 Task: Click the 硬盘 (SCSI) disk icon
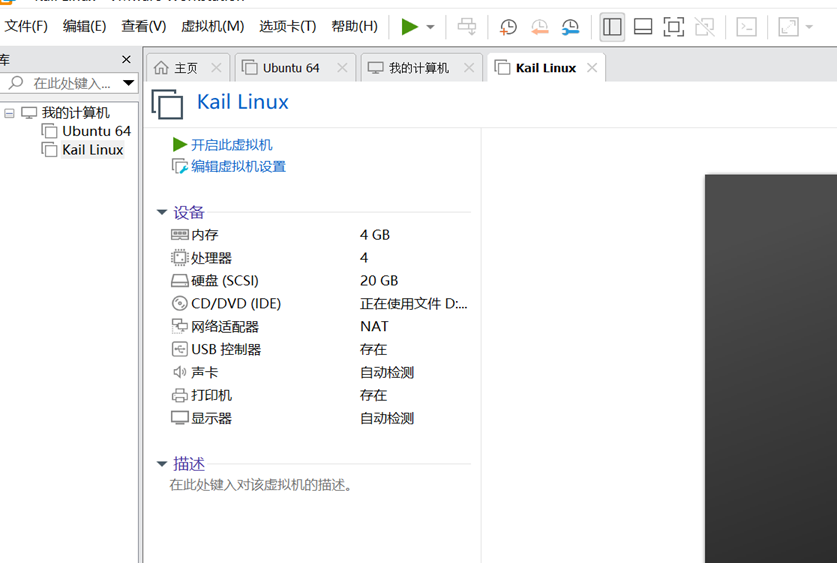click(180, 281)
